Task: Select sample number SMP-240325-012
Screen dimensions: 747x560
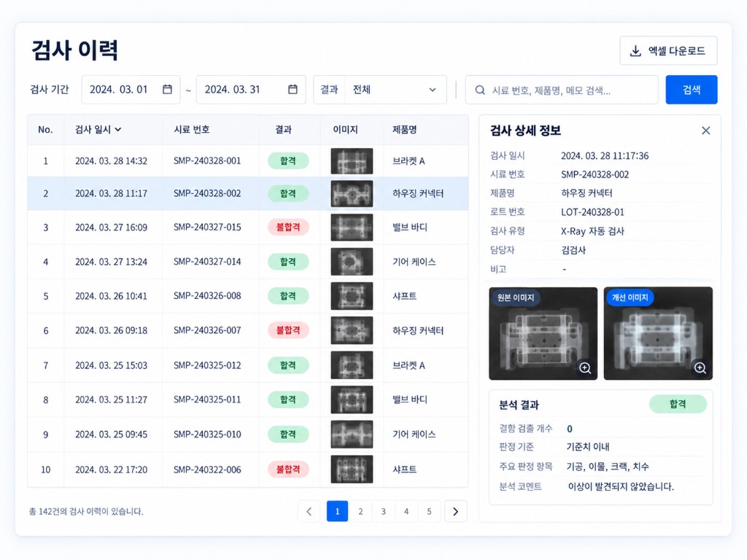Action: [207, 365]
